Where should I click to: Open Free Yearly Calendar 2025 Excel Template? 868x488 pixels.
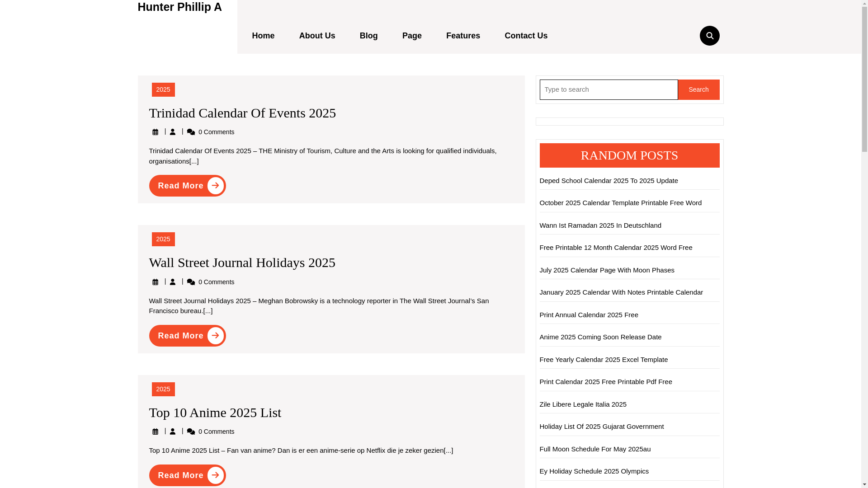[604, 360]
